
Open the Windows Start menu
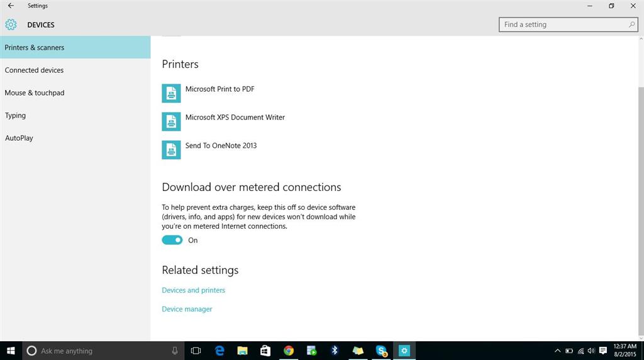click(x=11, y=351)
